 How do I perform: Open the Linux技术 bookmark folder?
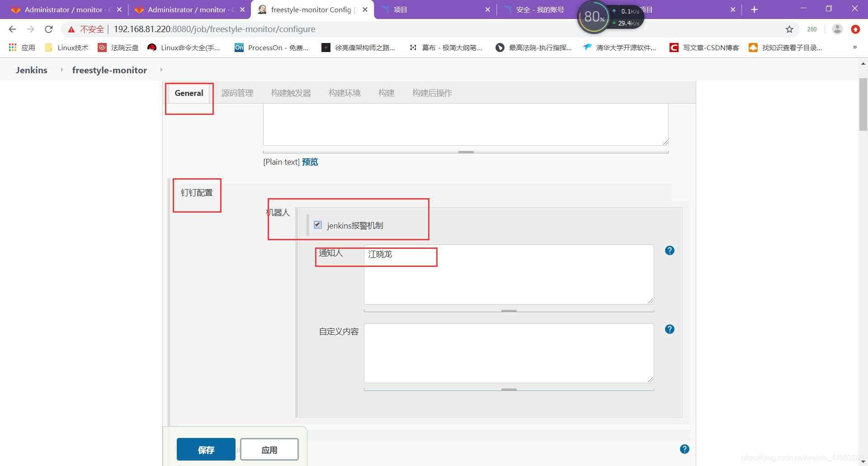66,48
